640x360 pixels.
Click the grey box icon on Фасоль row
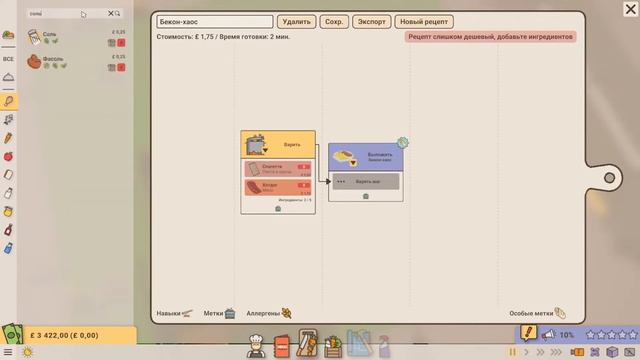coord(111,67)
